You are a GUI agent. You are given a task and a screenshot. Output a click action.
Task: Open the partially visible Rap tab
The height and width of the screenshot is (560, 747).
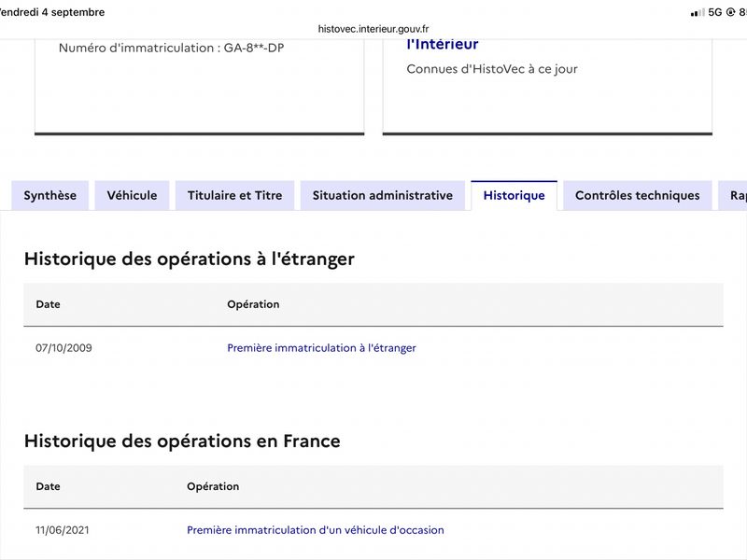pos(734,195)
